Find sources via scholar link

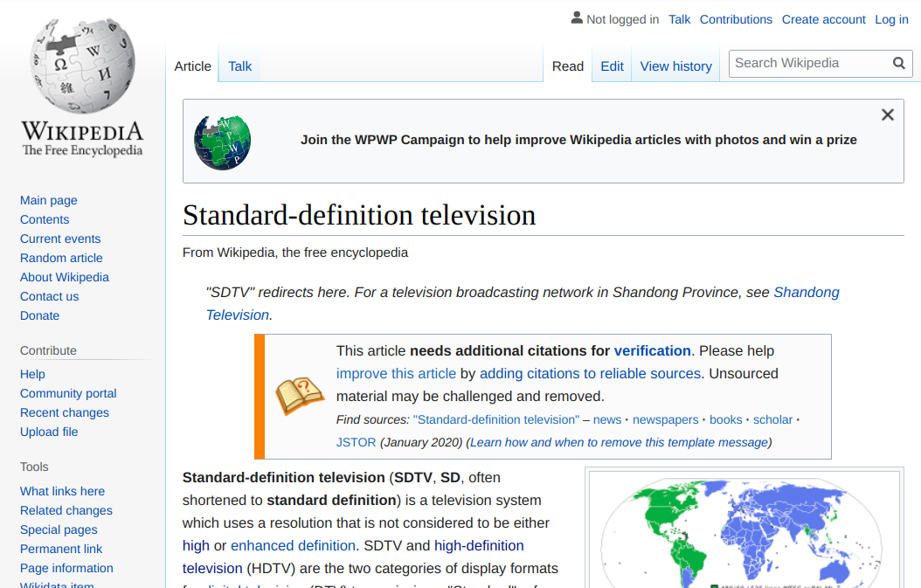773,420
